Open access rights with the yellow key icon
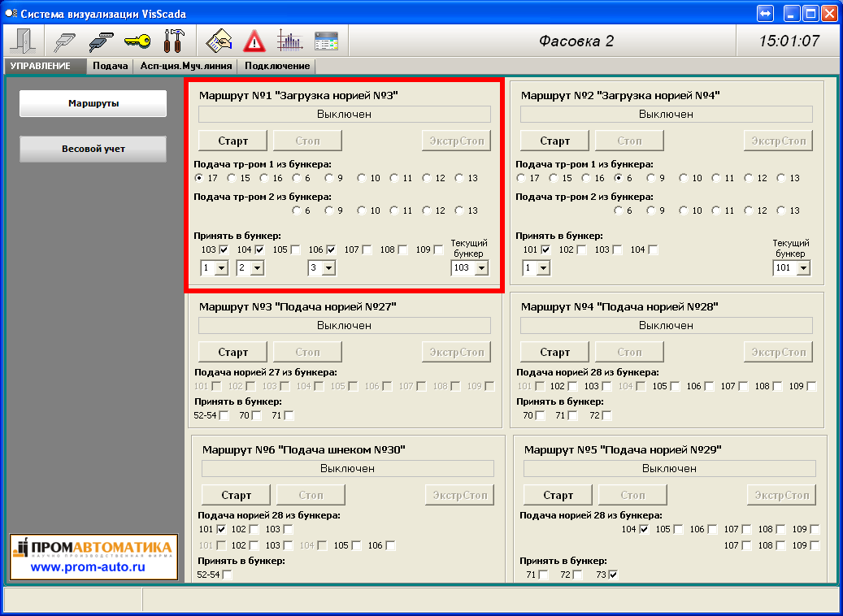The width and height of the screenshot is (843, 616). coord(136,41)
